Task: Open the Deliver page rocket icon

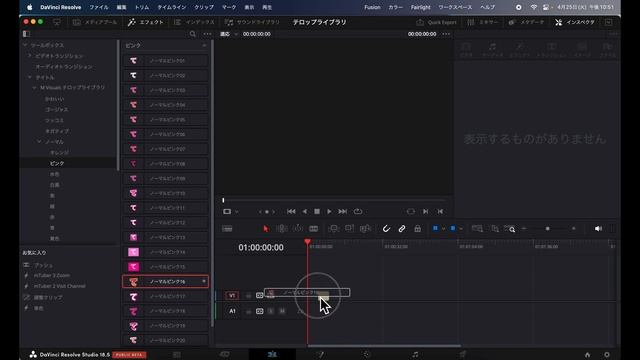Action: click(x=462, y=354)
